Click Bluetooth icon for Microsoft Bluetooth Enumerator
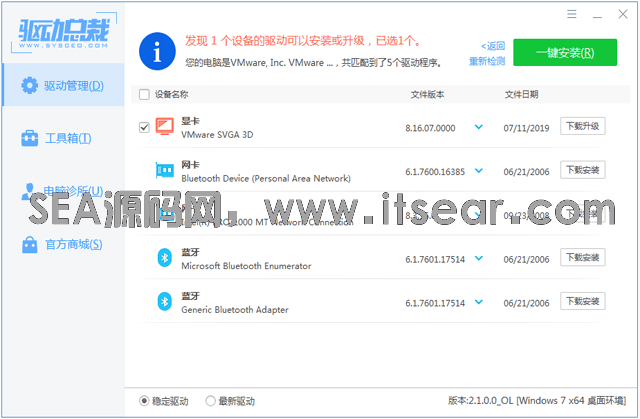This screenshot has width=640, height=419. click(x=164, y=258)
